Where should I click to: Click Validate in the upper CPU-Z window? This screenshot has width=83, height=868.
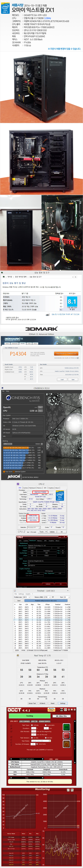pyautogui.click(x=52, y=532)
